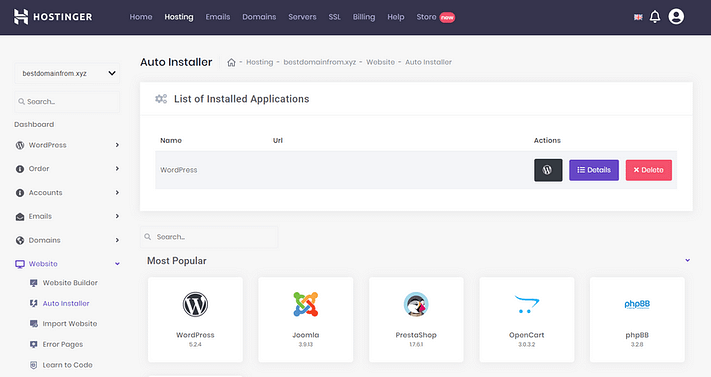Open the Help top menu

click(x=396, y=17)
